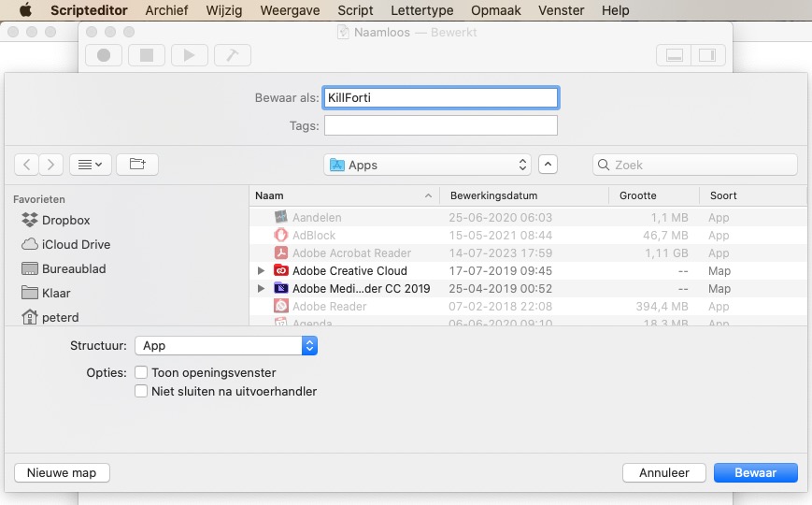This screenshot has width=812, height=505.
Task: Toggle Niet sluiten na uitvoerhandler option
Action: tap(141, 392)
